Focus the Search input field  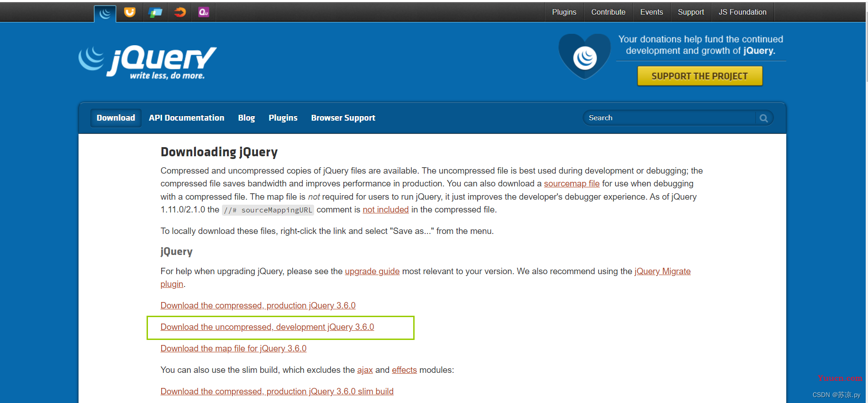coord(670,118)
